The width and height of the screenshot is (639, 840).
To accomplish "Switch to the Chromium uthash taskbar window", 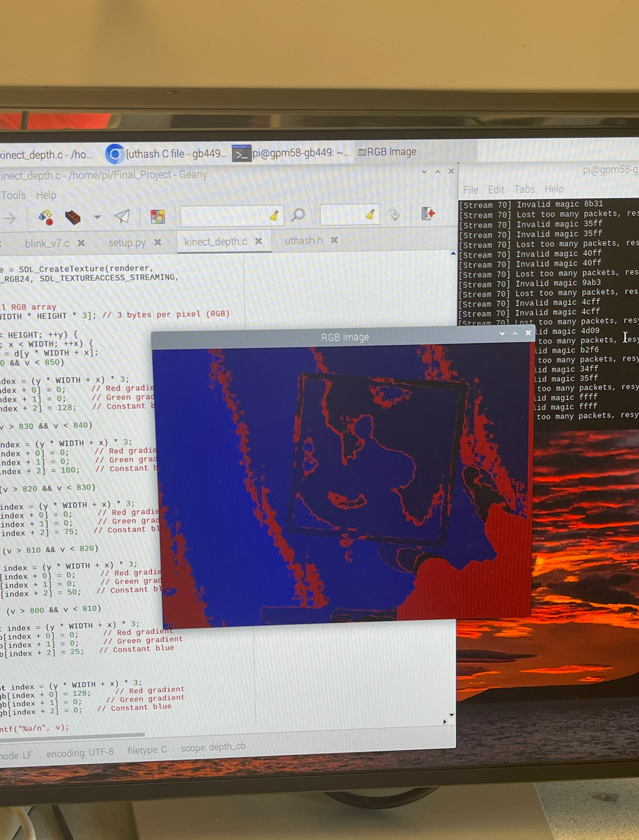I will 167,154.
